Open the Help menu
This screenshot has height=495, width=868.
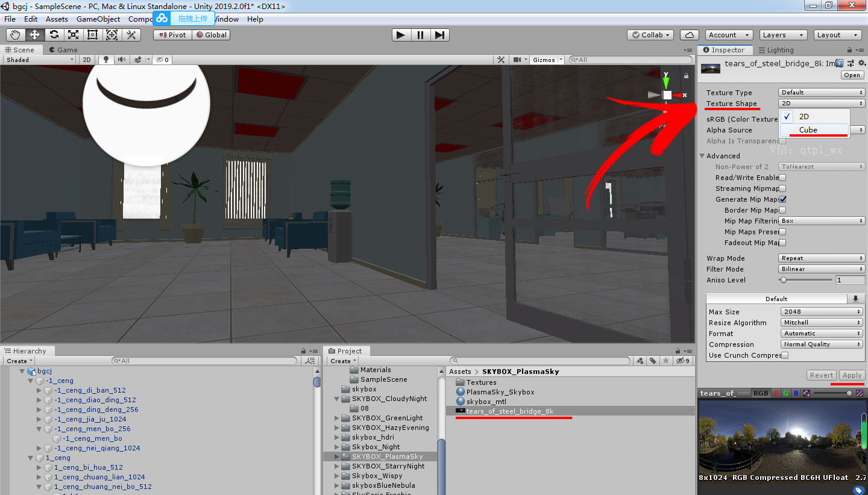[x=255, y=19]
